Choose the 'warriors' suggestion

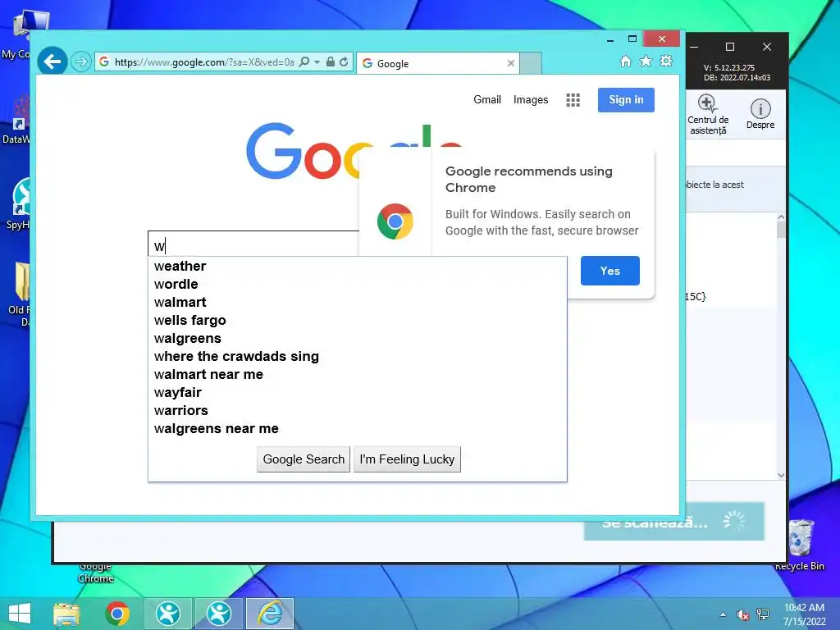click(x=358, y=410)
